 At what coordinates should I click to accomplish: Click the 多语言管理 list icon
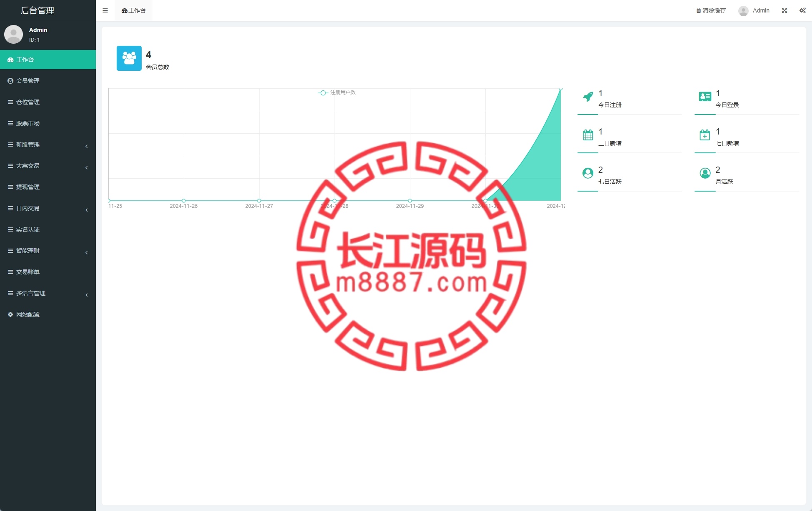pos(10,293)
